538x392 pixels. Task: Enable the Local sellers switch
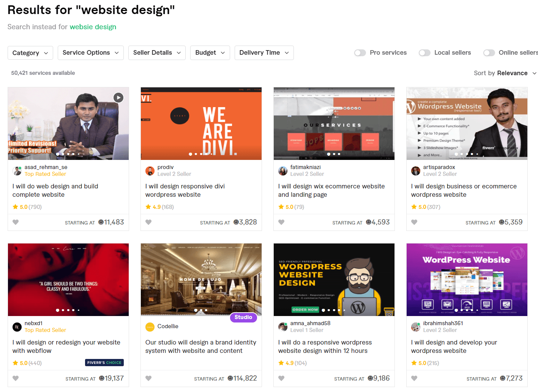(x=424, y=53)
